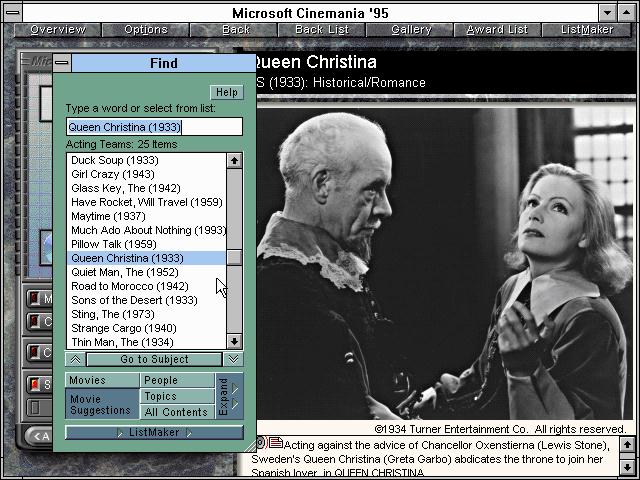Jump down with double-chevron down button

point(233,359)
